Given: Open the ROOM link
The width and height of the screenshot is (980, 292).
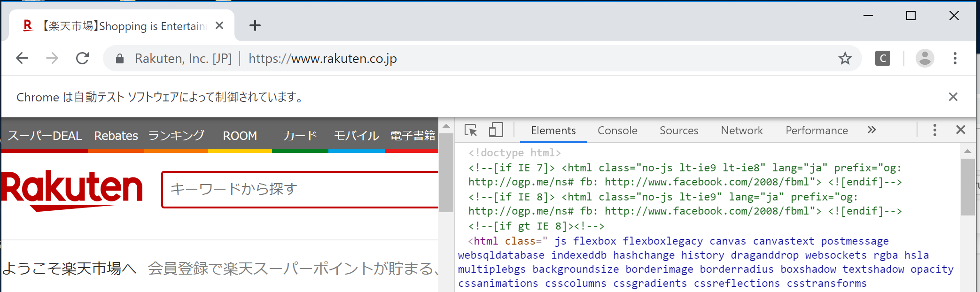Looking at the screenshot, I should [240, 136].
